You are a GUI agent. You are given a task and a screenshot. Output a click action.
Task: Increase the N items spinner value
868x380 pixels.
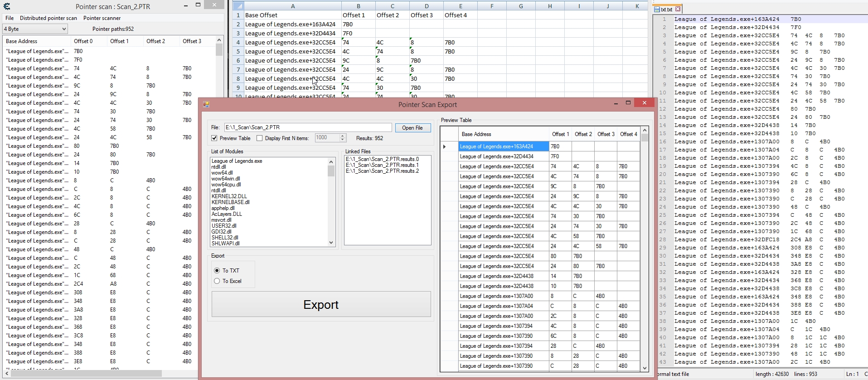click(x=343, y=136)
